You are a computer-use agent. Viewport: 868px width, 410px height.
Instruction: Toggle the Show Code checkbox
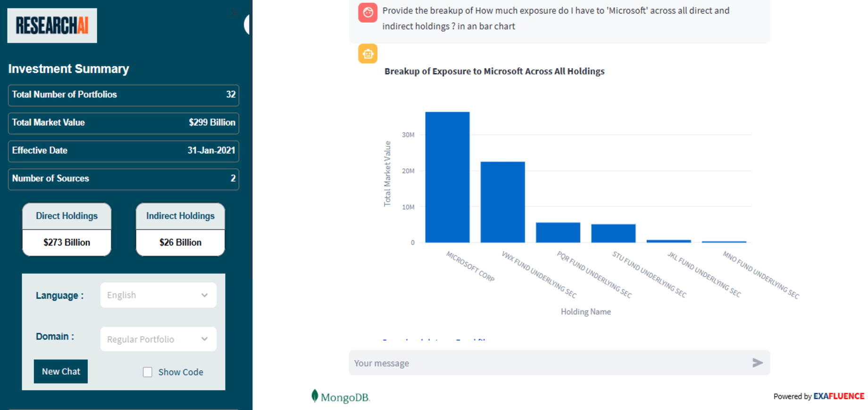pyautogui.click(x=148, y=372)
